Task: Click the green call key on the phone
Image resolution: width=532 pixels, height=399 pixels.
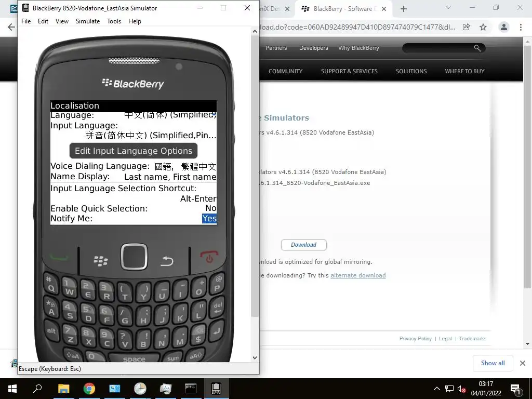Action: (60, 259)
